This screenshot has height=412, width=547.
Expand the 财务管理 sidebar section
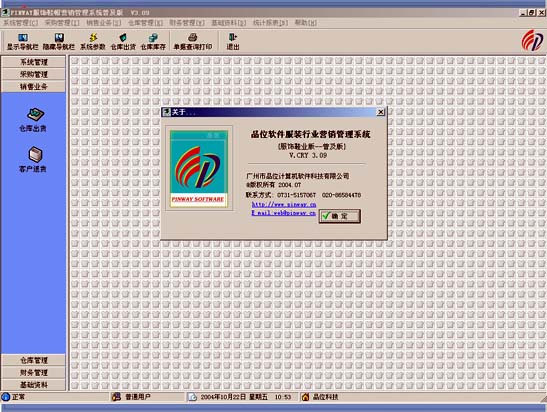coord(33,373)
